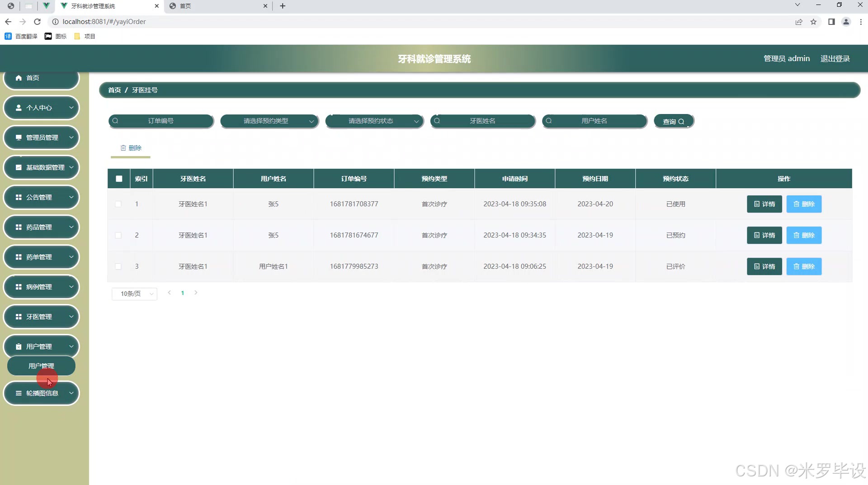Click the home icon in 首页 sidebar

click(19, 78)
